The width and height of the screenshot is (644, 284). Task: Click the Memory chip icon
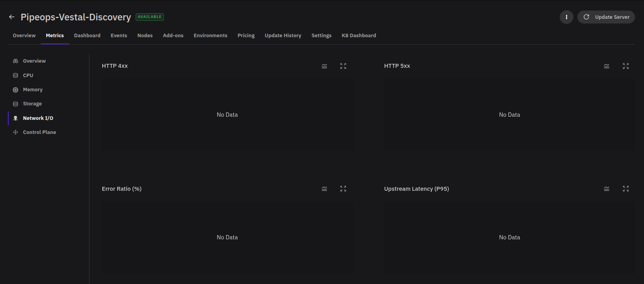tap(16, 90)
